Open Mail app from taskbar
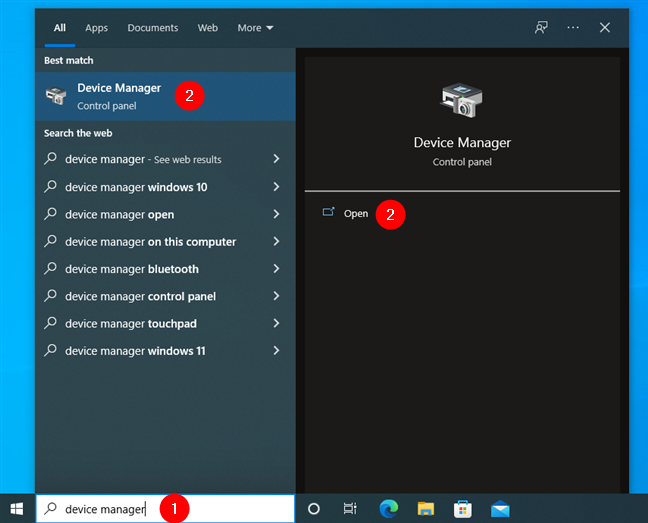 pyautogui.click(x=500, y=509)
